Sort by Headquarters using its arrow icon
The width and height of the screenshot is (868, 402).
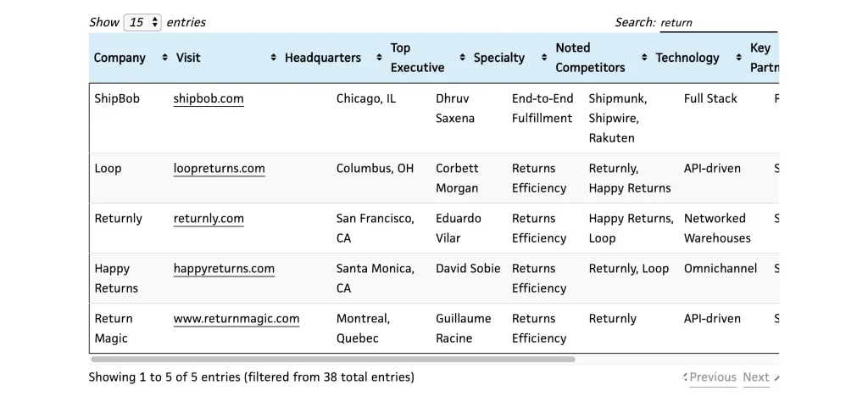[379, 58]
